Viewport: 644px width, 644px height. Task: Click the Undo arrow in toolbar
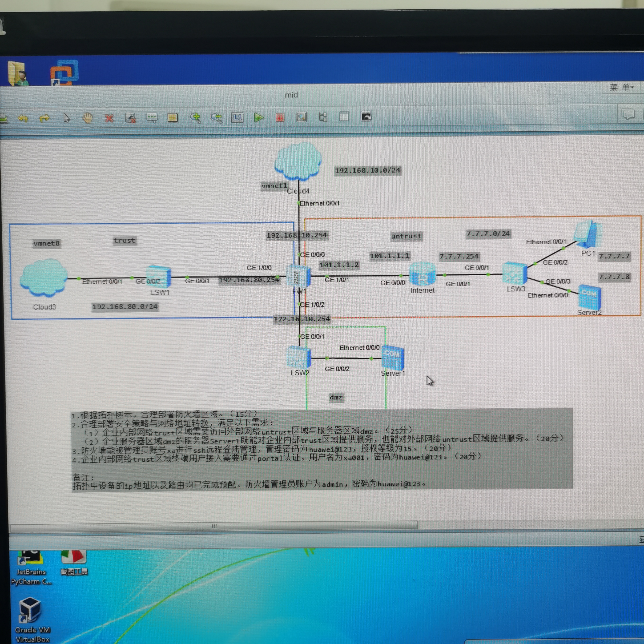23,118
